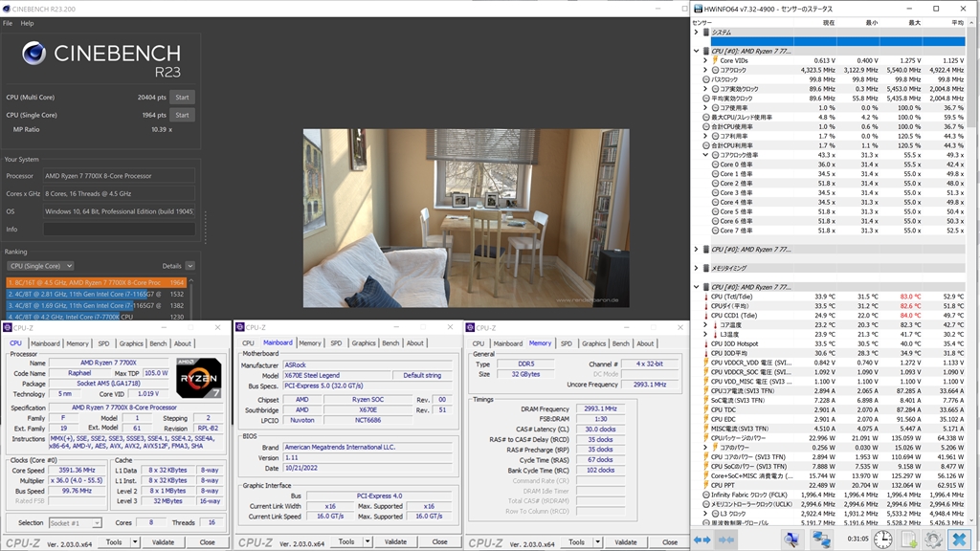
Task: Click the circle icon beside Core 0 倍率
Action: click(x=715, y=165)
